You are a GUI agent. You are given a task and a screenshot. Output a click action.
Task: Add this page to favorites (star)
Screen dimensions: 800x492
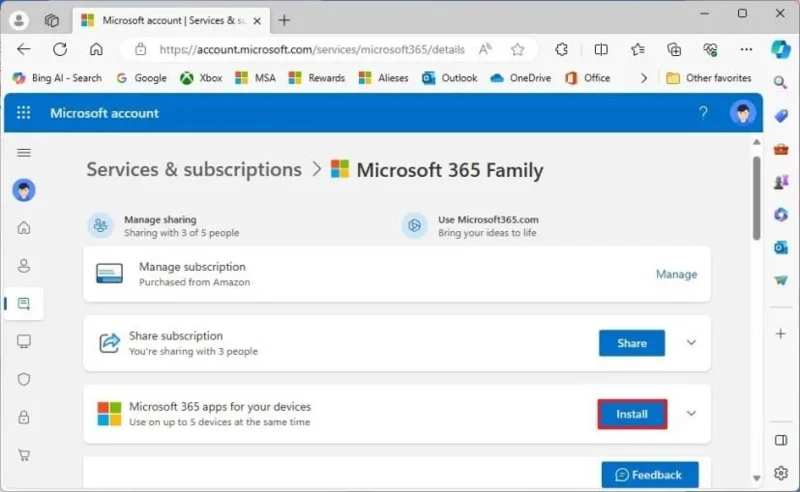517,49
